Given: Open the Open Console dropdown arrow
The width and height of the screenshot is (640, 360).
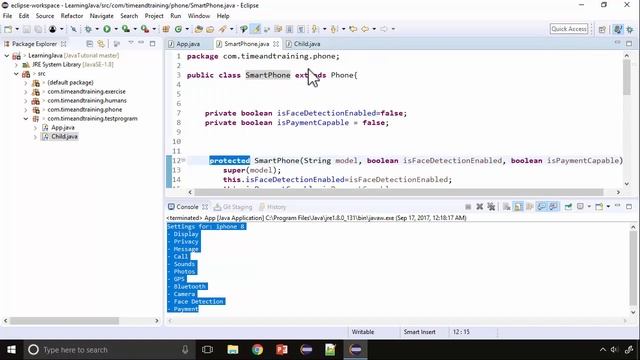Looking at the screenshot, I should point(608,207).
